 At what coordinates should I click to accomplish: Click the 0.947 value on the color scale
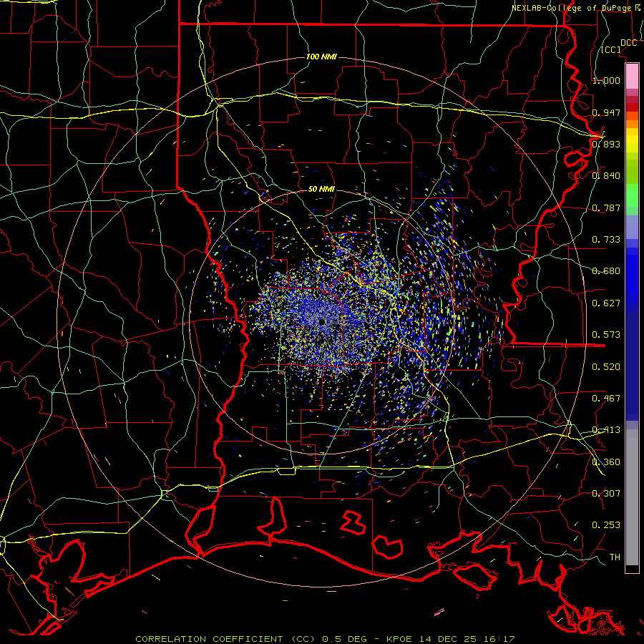[606, 112]
